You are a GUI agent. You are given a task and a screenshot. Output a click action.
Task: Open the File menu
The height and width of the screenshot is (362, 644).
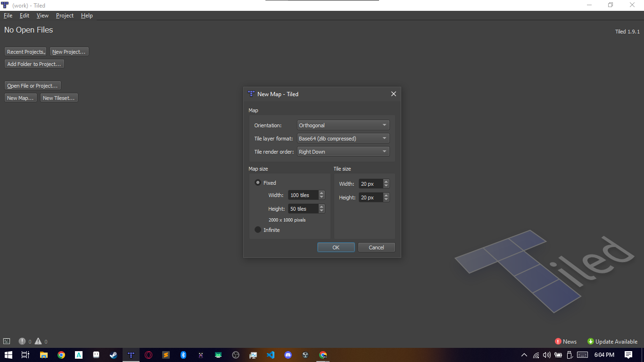pyautogui.click(x=8, y=16)
